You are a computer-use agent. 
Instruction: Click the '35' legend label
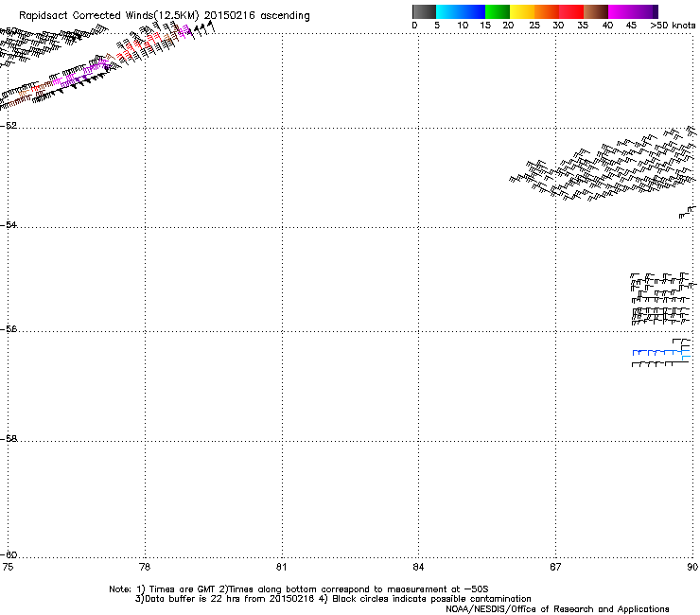point(583,26)
